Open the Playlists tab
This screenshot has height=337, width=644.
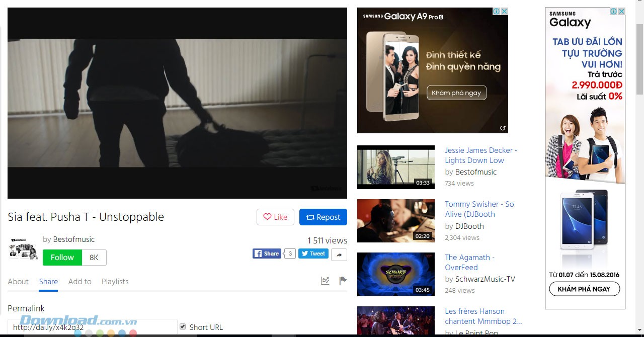(x=115, y=282)
